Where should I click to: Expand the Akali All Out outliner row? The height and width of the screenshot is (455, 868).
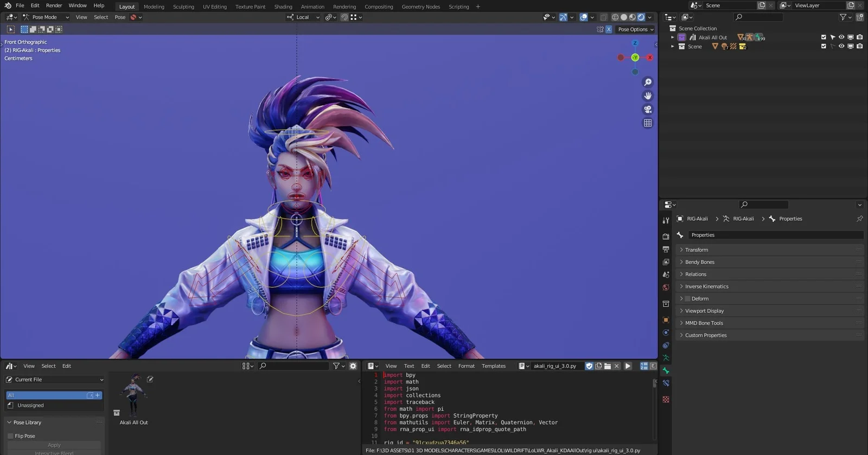click(673, 37)
